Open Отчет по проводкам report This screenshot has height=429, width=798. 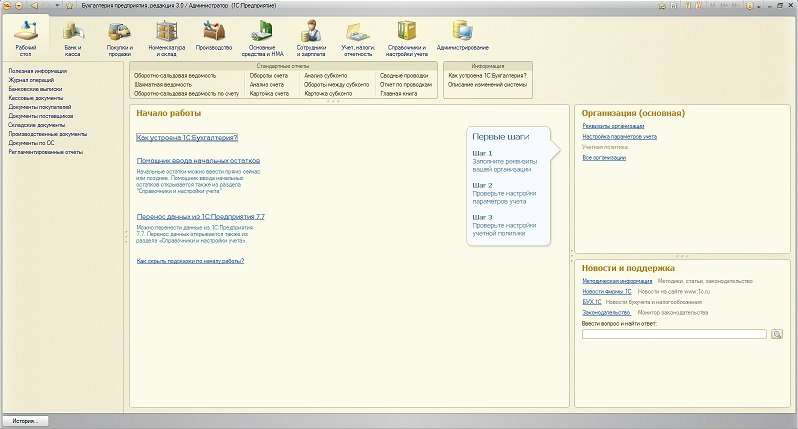click(406, 84)
